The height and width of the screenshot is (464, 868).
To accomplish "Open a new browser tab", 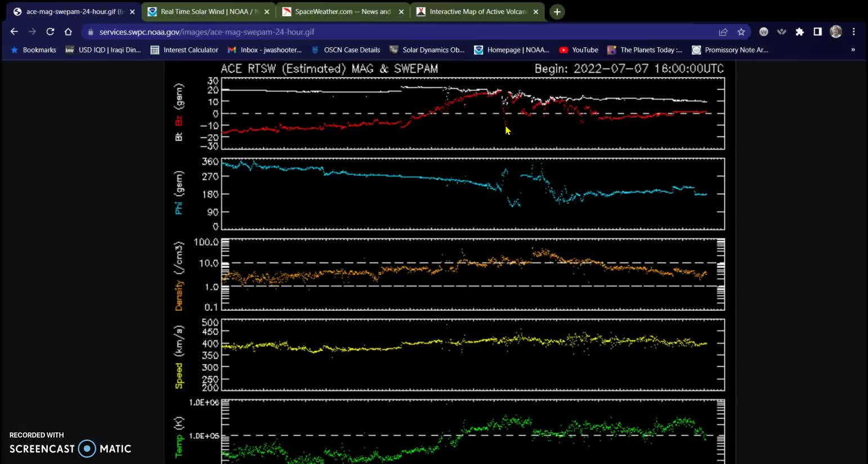I will 557,12.
